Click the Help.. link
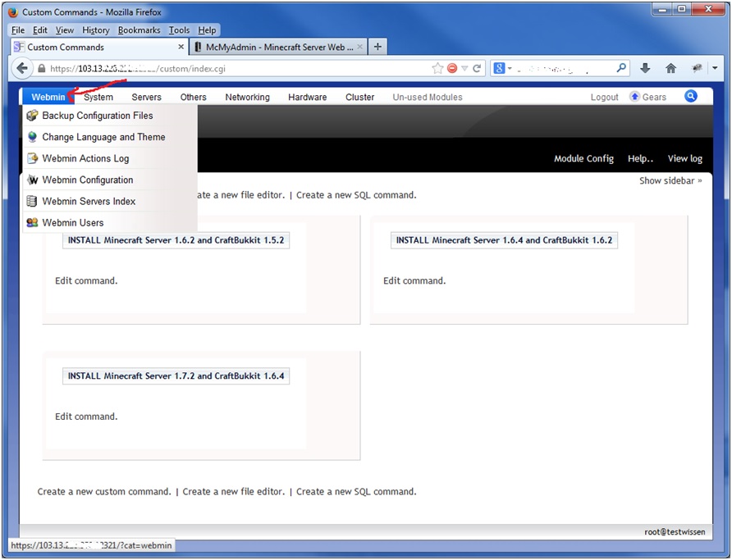The height and width of the screenshot is (560, 732). [640, 158]
